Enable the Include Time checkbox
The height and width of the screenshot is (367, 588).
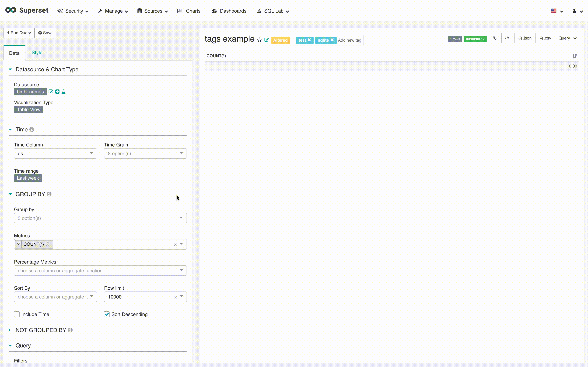[17, 314]
